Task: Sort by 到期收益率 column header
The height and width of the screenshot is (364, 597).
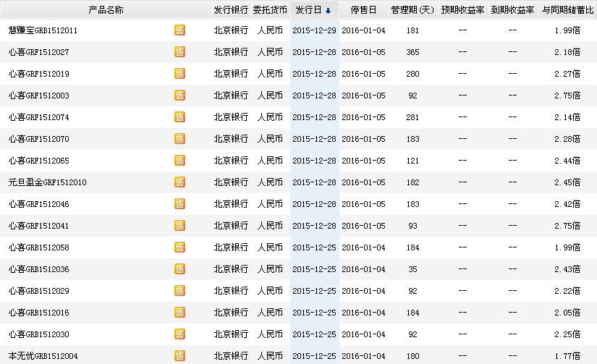Action: click(512, 10)
